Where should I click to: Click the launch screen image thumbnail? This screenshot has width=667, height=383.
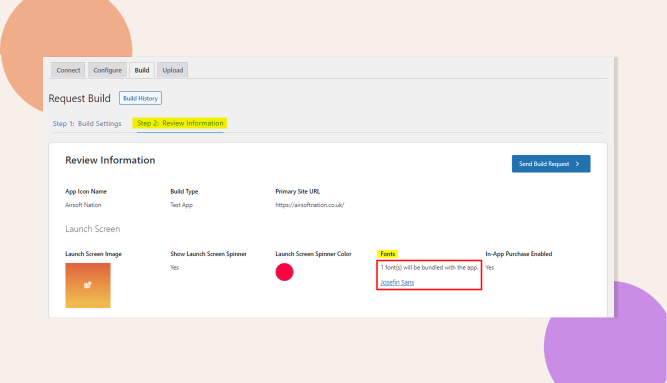(x=88, y=286)
